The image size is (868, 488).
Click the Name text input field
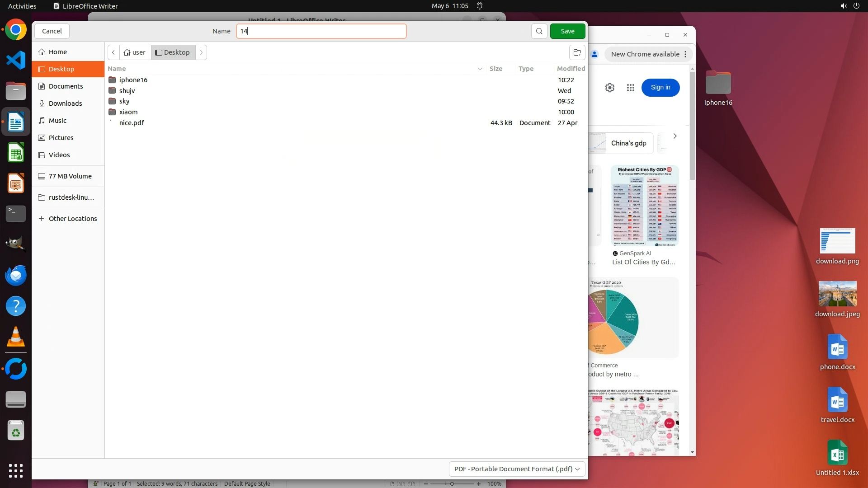click(x=321, y=31)
